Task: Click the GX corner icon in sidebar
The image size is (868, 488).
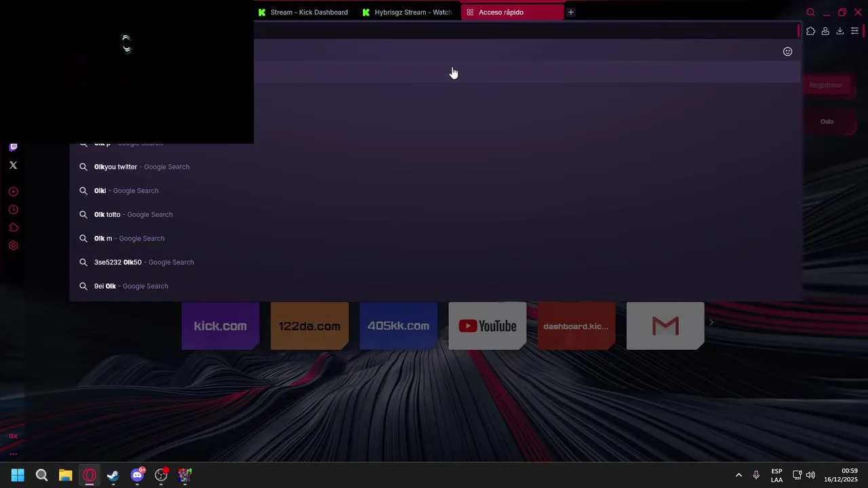Action: 13,436
